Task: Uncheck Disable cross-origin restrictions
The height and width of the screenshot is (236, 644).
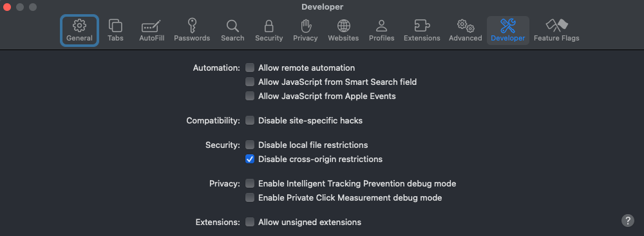Action: point(250,159)
